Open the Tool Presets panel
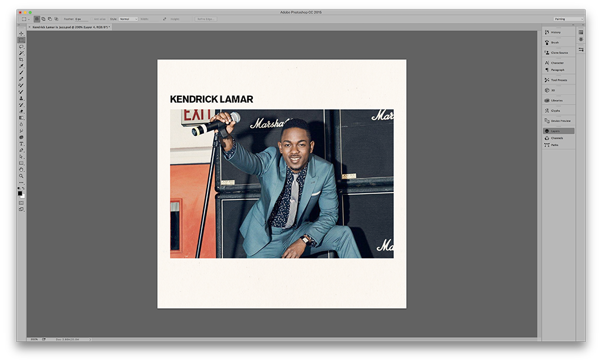The image size is (602, 364). [558, 80]
